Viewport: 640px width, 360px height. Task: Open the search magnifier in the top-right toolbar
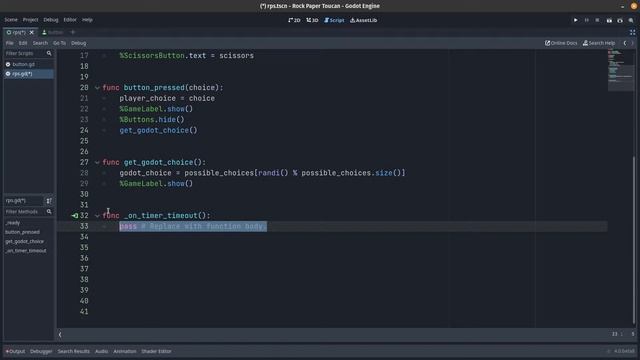631,20
